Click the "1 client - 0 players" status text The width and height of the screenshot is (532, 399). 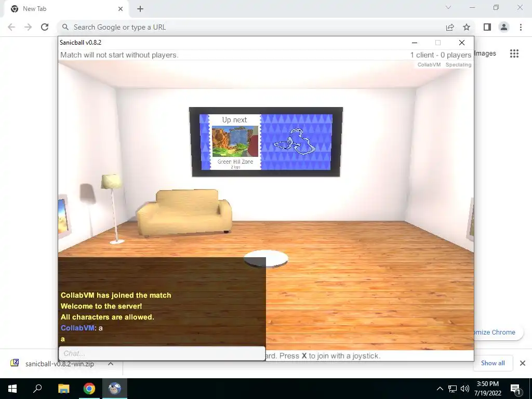pyautogui.click(x=441, y=55)
